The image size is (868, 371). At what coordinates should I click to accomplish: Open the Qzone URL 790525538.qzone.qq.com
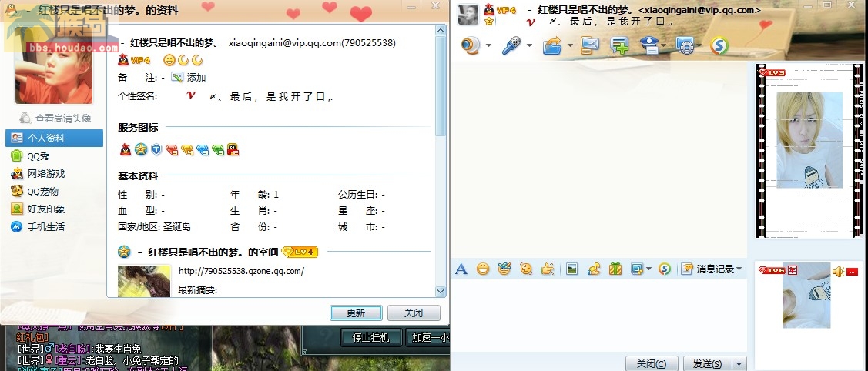pos(241,271)
